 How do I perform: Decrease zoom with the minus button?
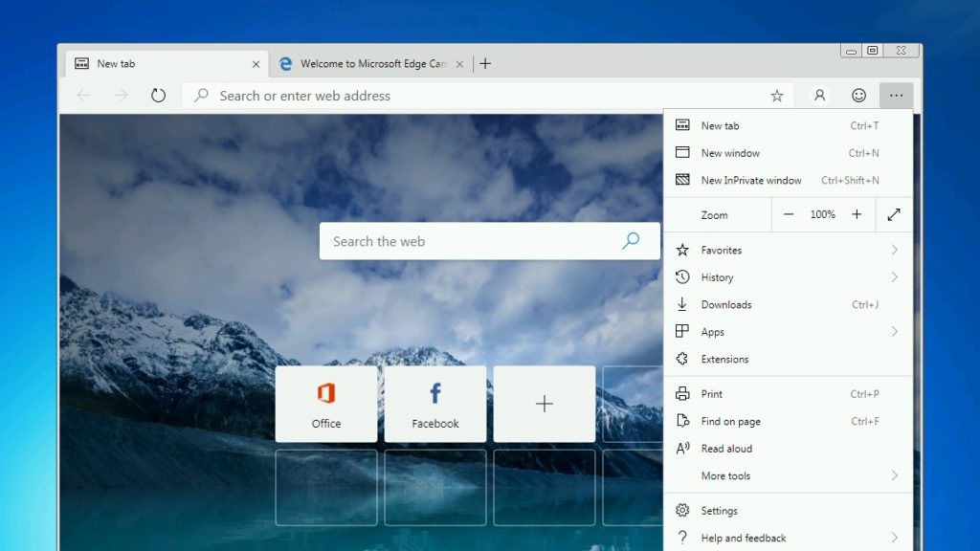click(x=789, y=215)
